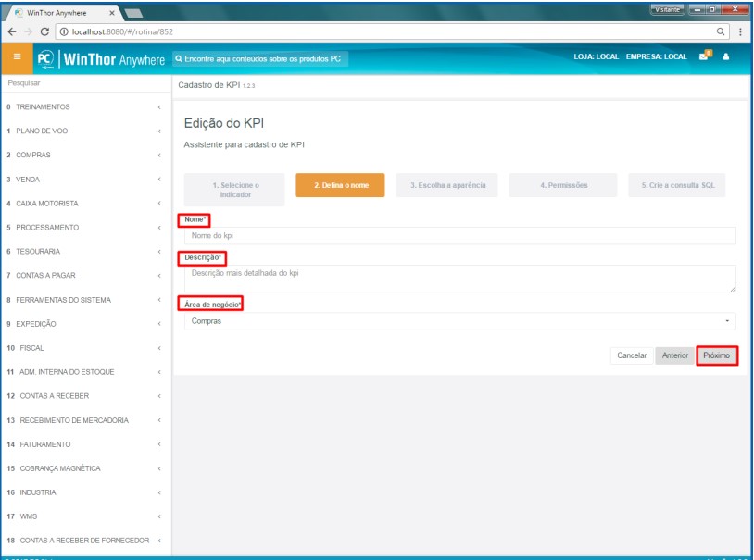Click the address bar URL
This screenshot has width=754, height=560.
pos(122,31)
